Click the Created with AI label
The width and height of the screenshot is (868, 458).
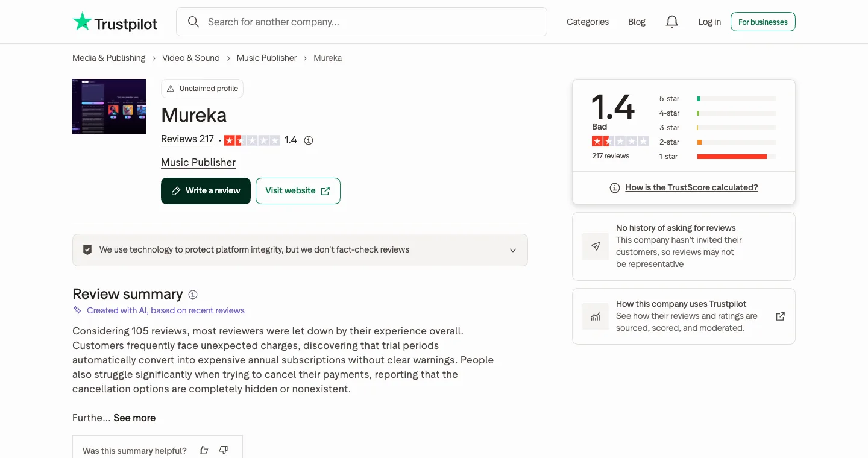pos(166,310)
